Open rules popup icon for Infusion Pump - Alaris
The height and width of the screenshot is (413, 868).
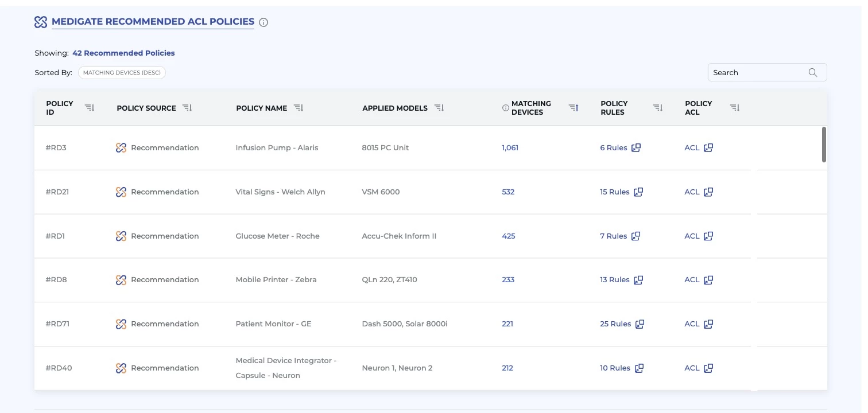pyautogui.click(x=636, y=147)
